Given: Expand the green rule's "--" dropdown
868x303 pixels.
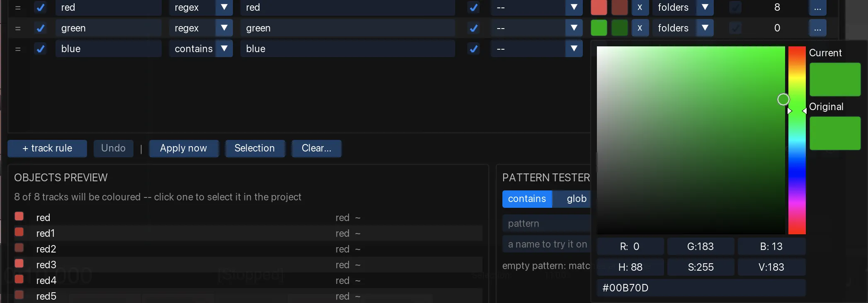Looking at the screenshot, I should [x=537, y=28].
